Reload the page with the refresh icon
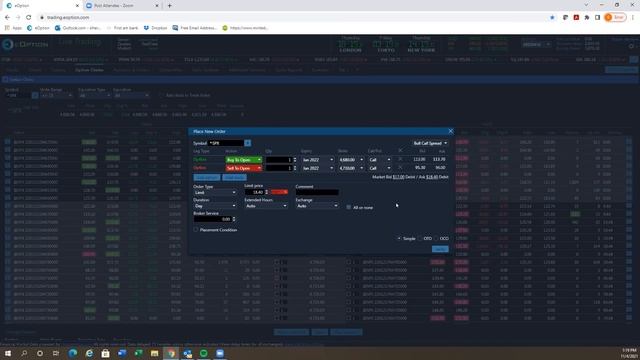 (x=29, y=18)
